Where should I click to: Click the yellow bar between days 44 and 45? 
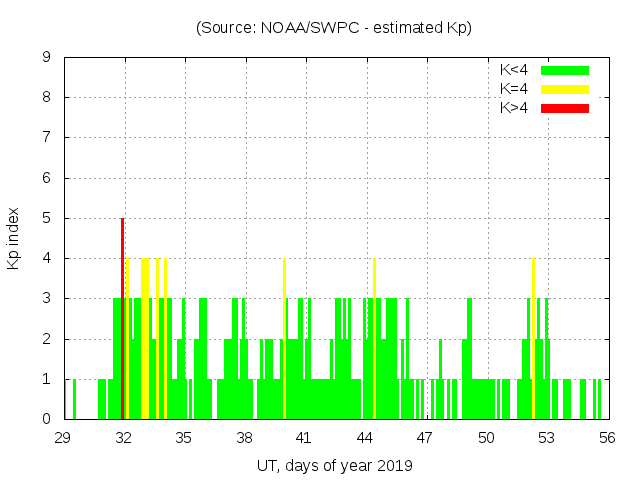coord(374,340)
